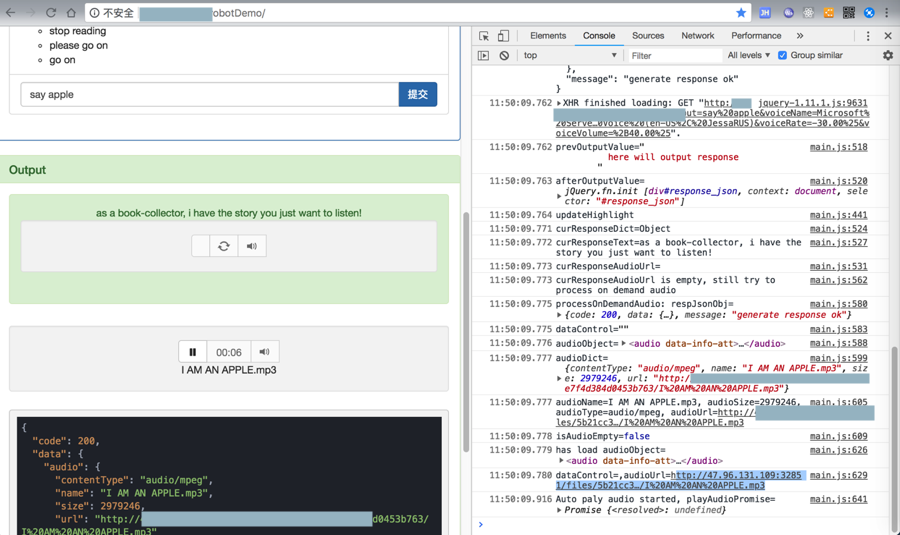Click the volume icon in the green output player
This screenshot has width=900, height=535.
click(x=252, y=246)
